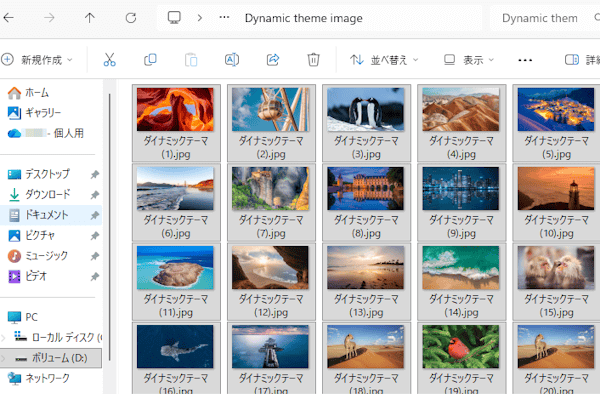This screenshot has width=600, height=399.
Task: Cut selected files with scissors icon
Action: pyautogui.click(x=109, y=60)
